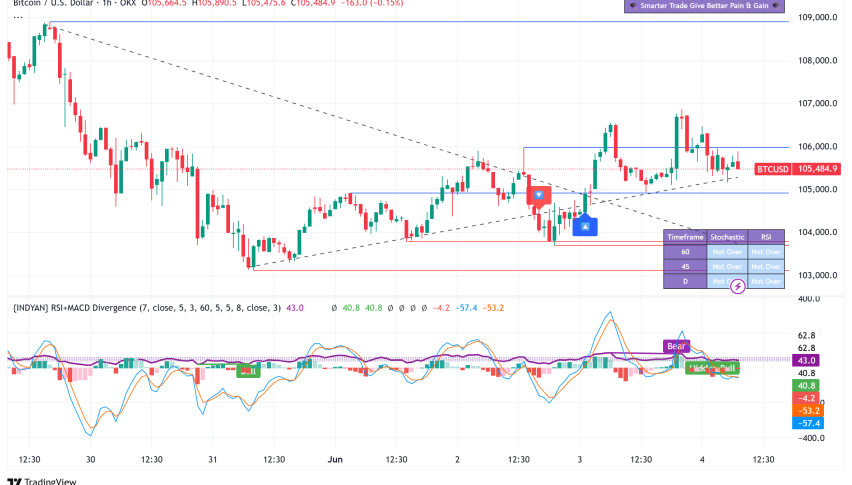Image resolution: width=852 pixels, height=485 pixels.
Task: Click the RSI Not Over cell in row D
Action: [x=766, y=281]
